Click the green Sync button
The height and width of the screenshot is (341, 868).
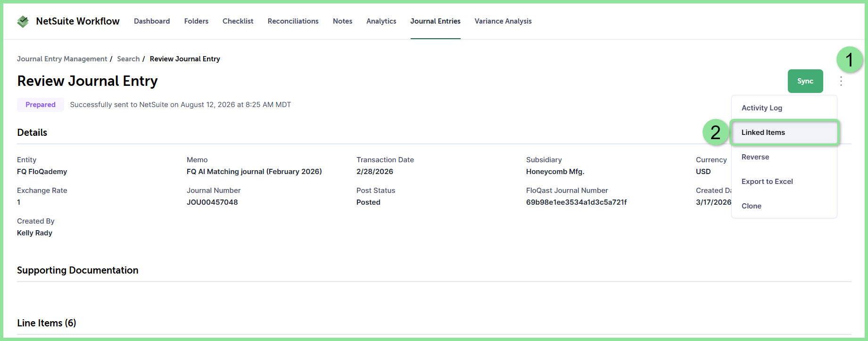(x=805, y=81)
